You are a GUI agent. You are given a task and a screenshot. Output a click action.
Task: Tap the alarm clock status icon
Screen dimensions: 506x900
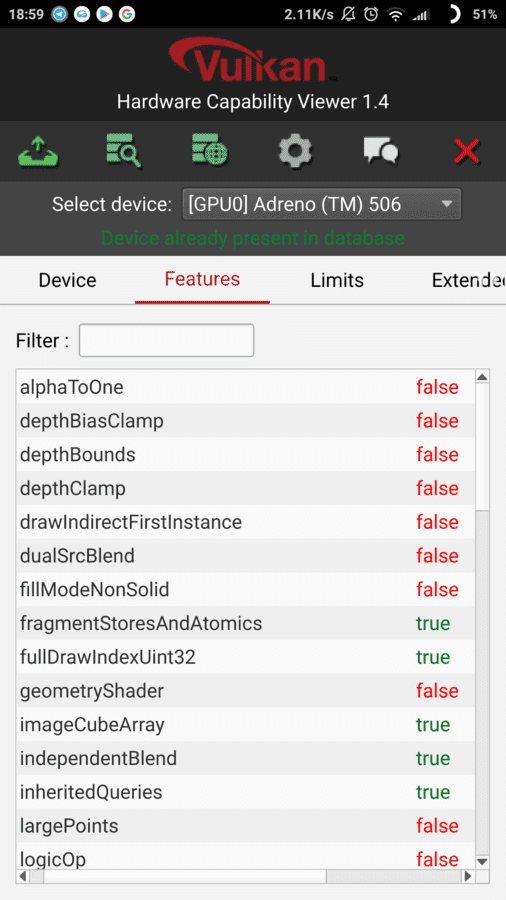(x=371, y=14)
